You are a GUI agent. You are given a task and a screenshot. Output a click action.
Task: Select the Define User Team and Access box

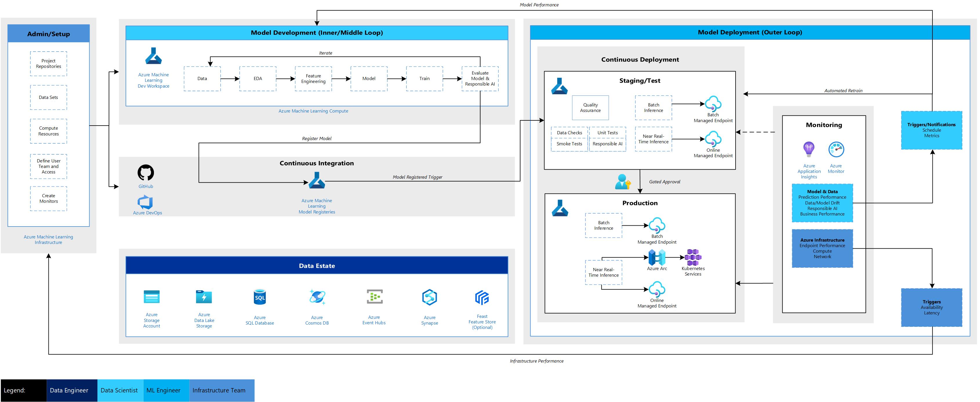[48, 166]
